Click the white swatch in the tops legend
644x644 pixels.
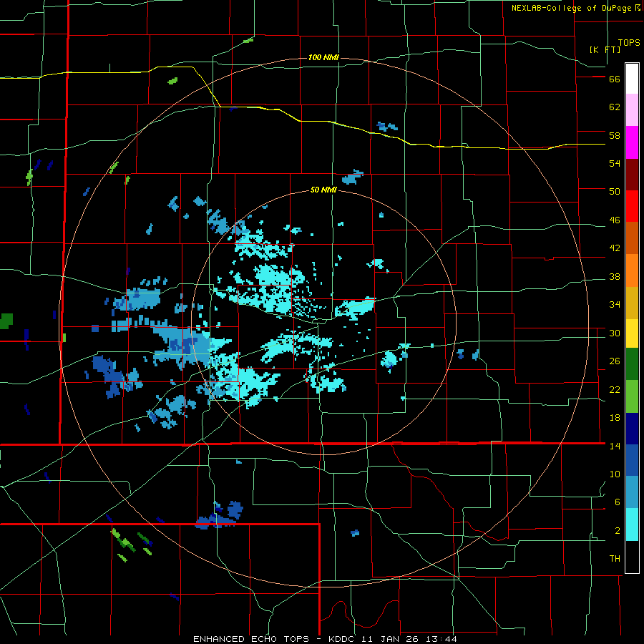click(x=632, y=79)
